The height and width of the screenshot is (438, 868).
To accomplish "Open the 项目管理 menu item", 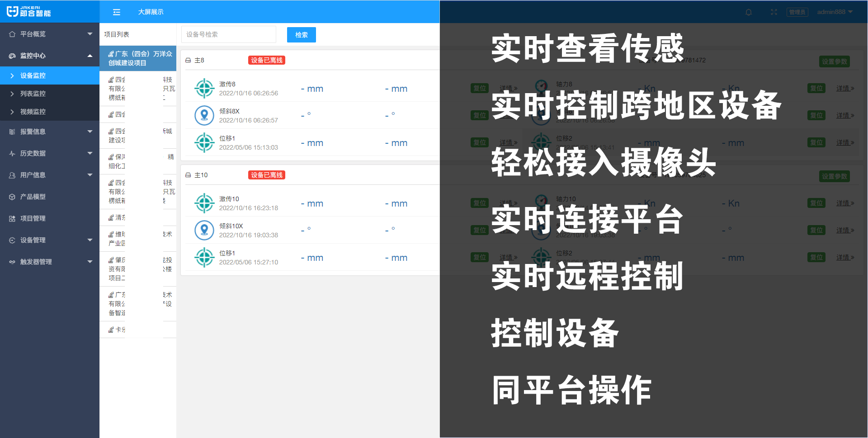I will pos(50,218).
